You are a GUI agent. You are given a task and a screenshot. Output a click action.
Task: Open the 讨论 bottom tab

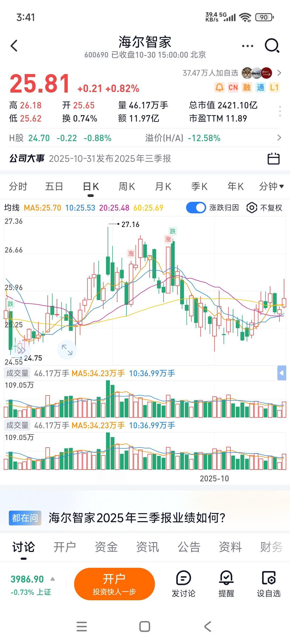click(x=24, y=547)
